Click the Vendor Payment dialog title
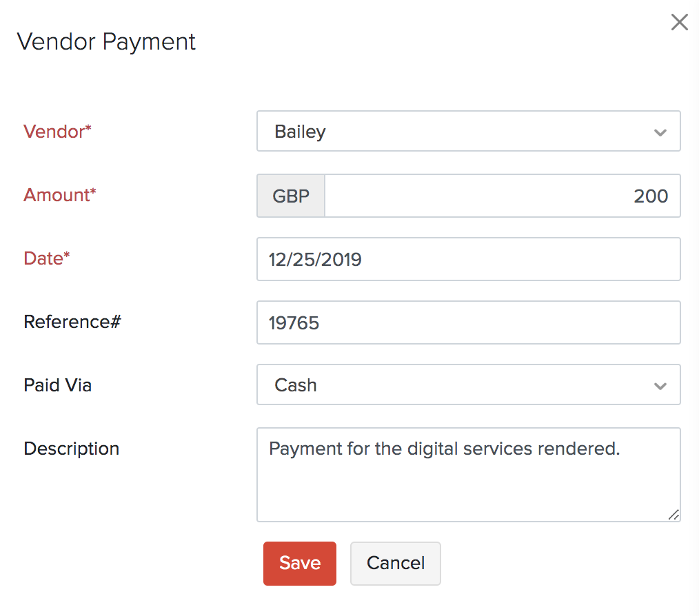The height and width of the screenshot is (616, 699). click(107, 41)
